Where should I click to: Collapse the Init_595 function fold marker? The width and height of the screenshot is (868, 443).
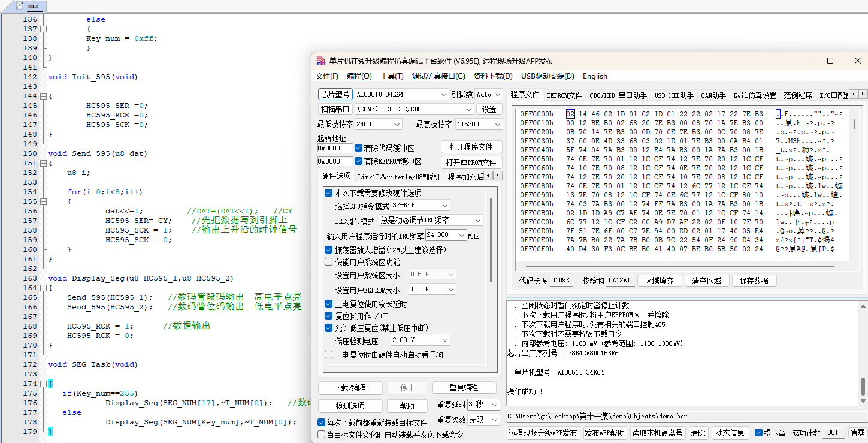43,96
